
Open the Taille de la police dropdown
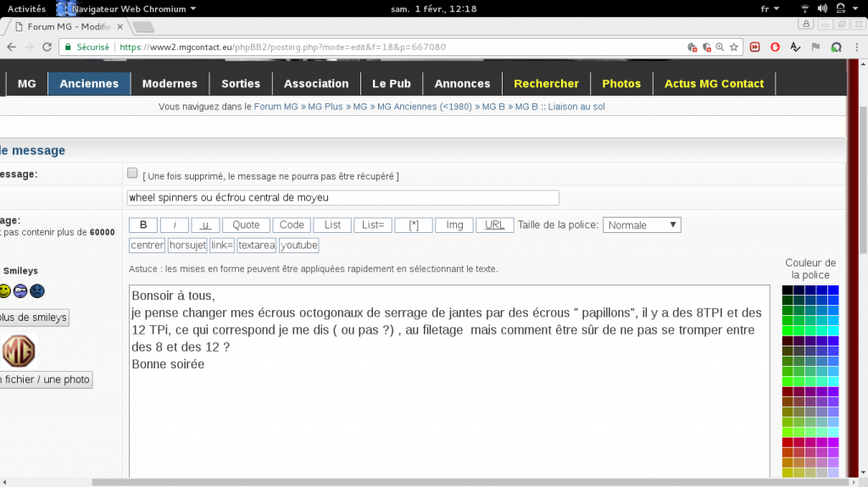[x=642, y=225]
